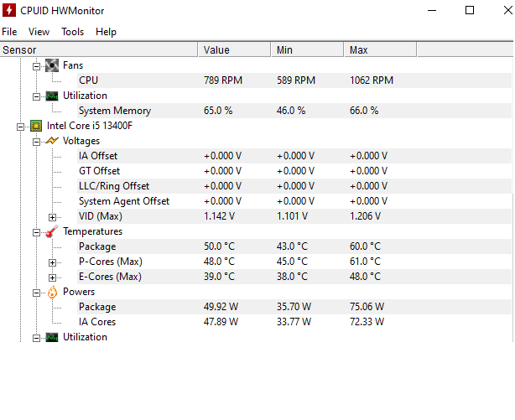Screen dimensions: 515x420
Task: Select the LLC/Ring Offset row
Action: click(294, 186)
